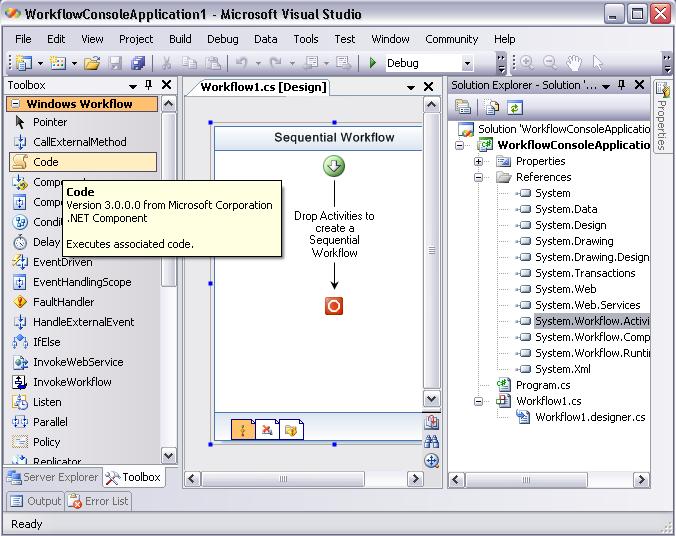The image size is (676, 536).
Task: Open the File menu
Action: click(23, 39)
